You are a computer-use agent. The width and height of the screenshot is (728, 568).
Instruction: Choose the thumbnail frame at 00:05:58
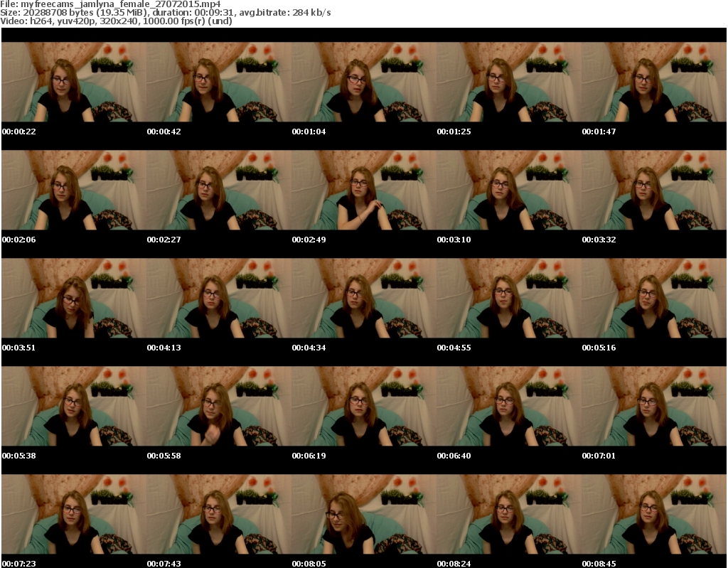coord(219,407)
